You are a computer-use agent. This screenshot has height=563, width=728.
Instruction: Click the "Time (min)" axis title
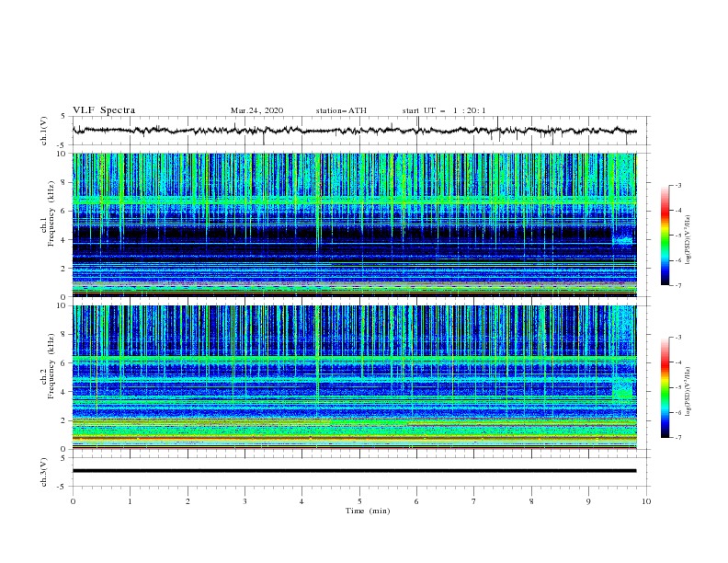368,511
